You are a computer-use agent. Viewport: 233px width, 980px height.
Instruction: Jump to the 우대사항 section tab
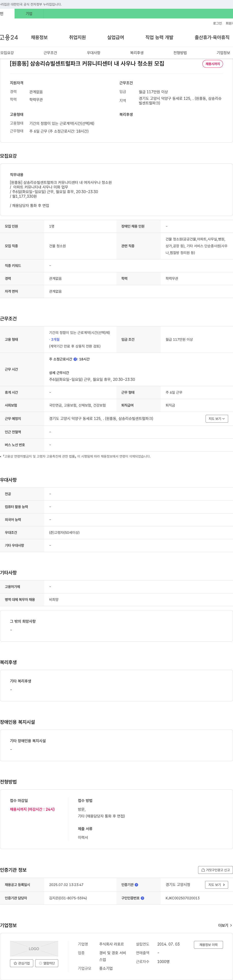93,53
